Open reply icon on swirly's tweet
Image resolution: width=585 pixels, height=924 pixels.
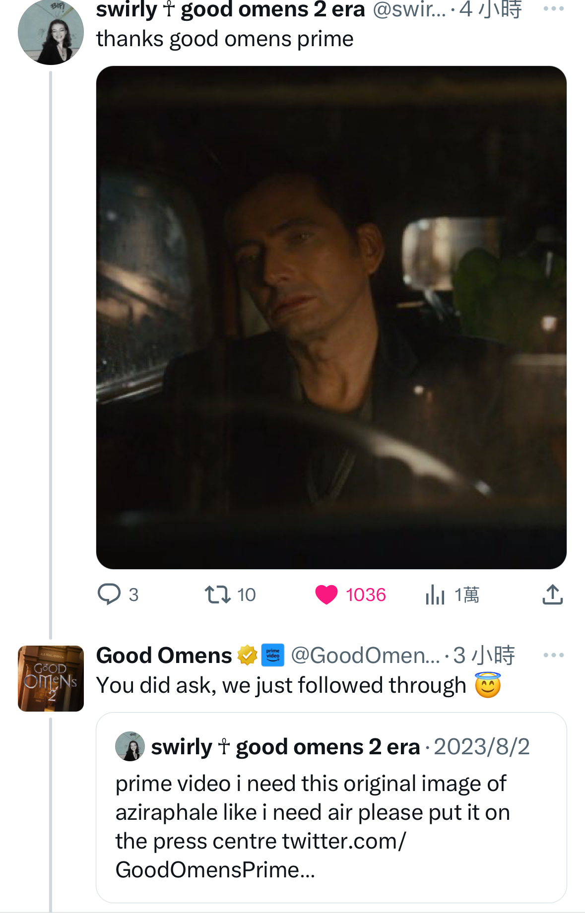[109, 594]
